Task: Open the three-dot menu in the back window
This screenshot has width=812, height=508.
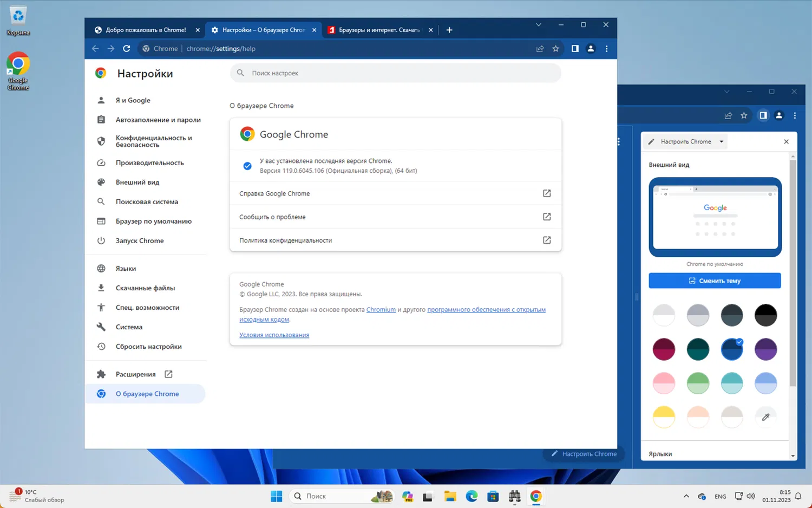Action: [795, 115]
